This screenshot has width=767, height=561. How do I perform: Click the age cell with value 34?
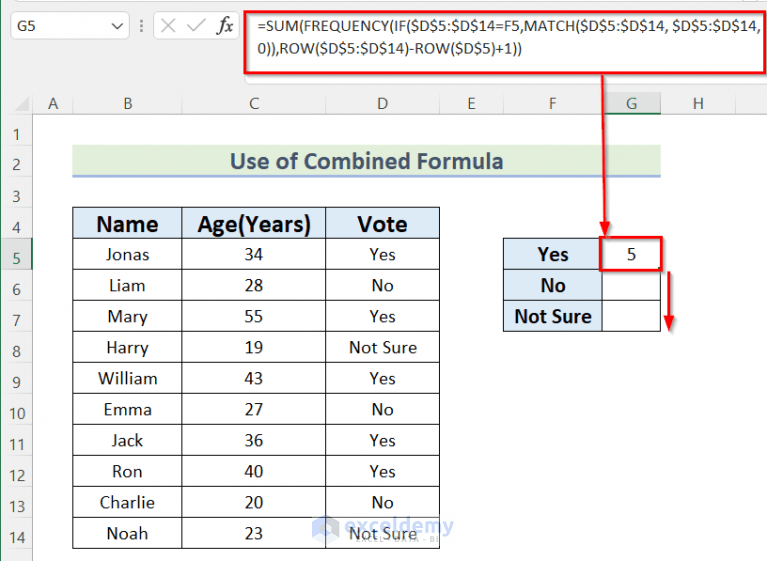coord(253,254)
